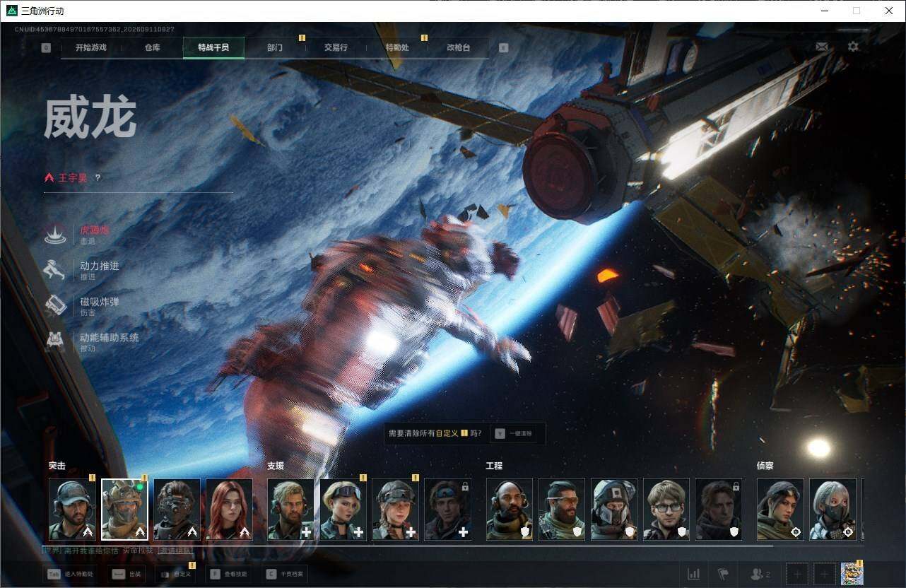906x588 pixels.
Task: Select the blonde woman with goggles support operator
Action: (x=343, y=510)
